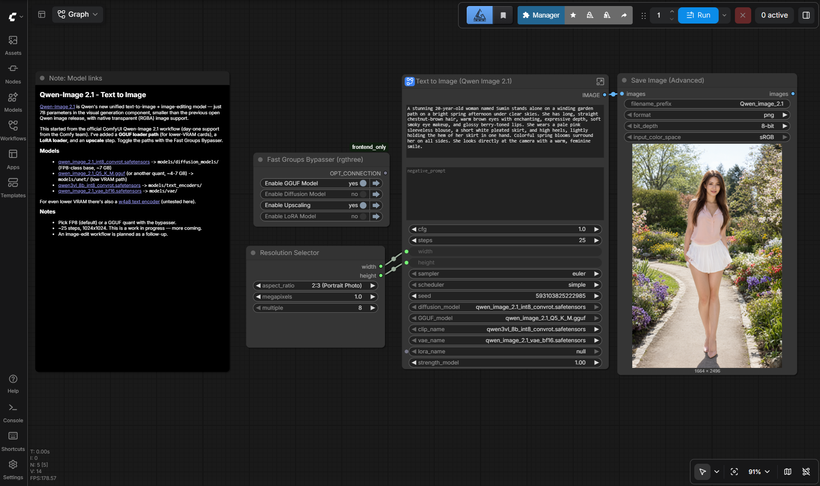The image size is (820, 486).
Task: Open the vae_name combo box
Action: [x=505, y=340]
